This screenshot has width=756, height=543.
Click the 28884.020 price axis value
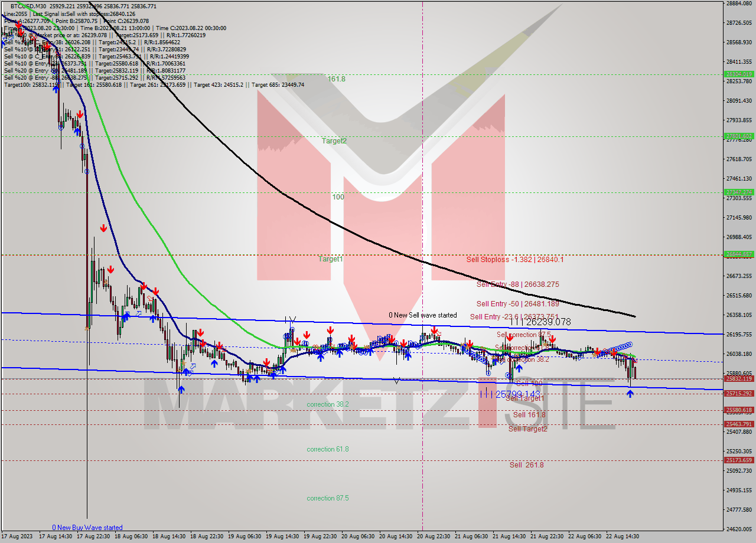739,4
